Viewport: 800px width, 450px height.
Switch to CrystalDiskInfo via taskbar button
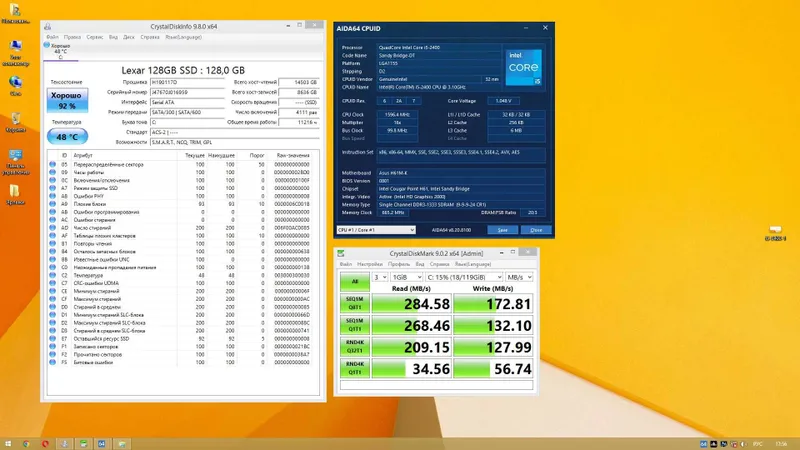[64, 444]
